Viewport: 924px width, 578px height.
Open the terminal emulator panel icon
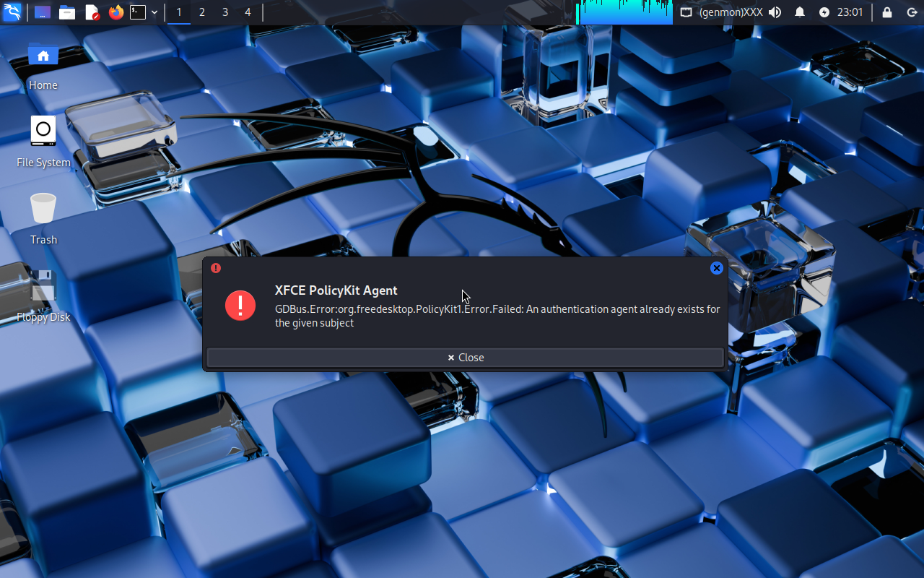[138, 12]
